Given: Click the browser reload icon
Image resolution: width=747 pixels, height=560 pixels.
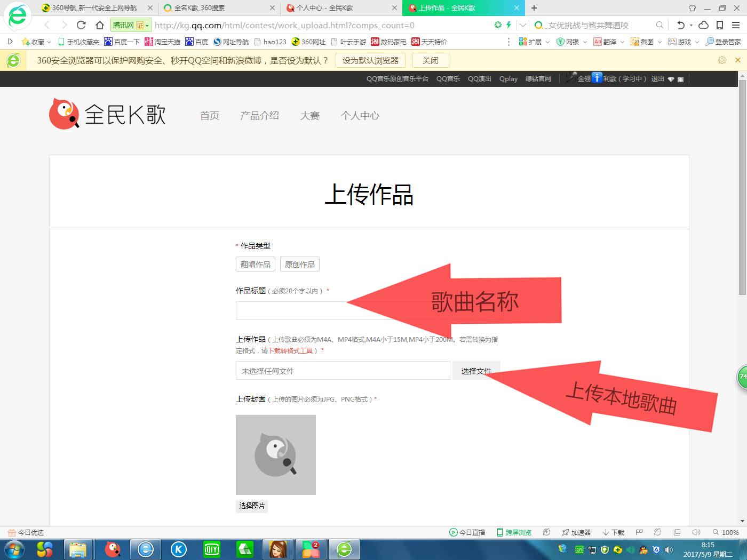Looking at the screenshot, I should [81, 25].
